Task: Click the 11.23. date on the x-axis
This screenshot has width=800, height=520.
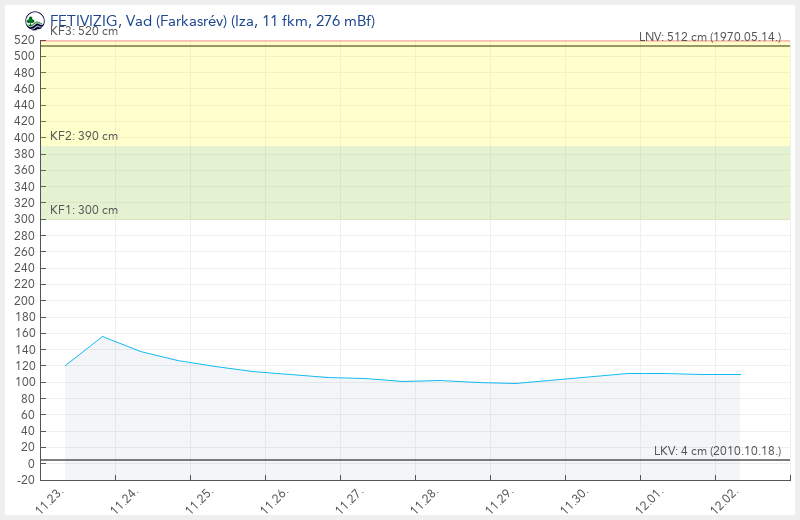Action: click(50, 500)
